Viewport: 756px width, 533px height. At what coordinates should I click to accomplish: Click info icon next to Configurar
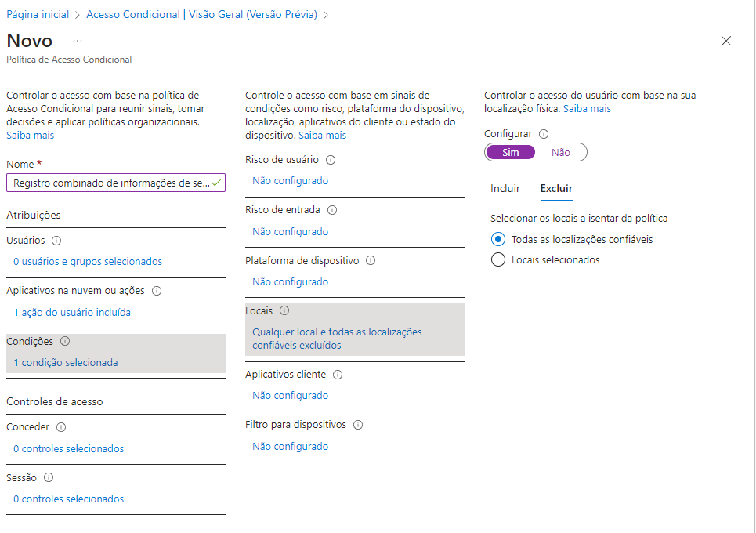click(544, 134)
